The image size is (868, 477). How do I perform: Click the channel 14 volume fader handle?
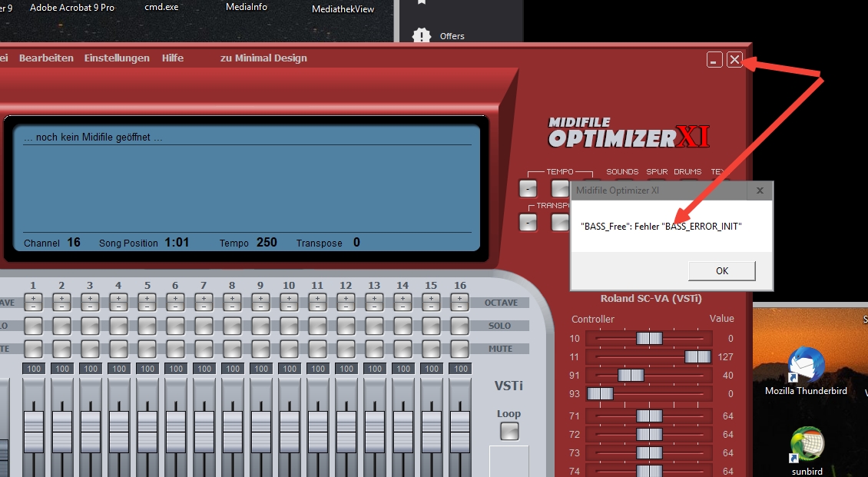(x=403, y=432)
